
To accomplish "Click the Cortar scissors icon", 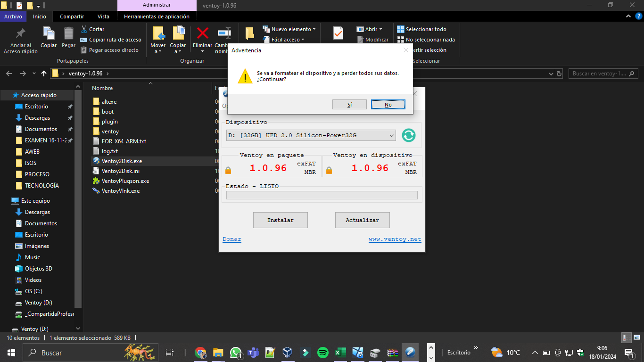I will point(84,29).
